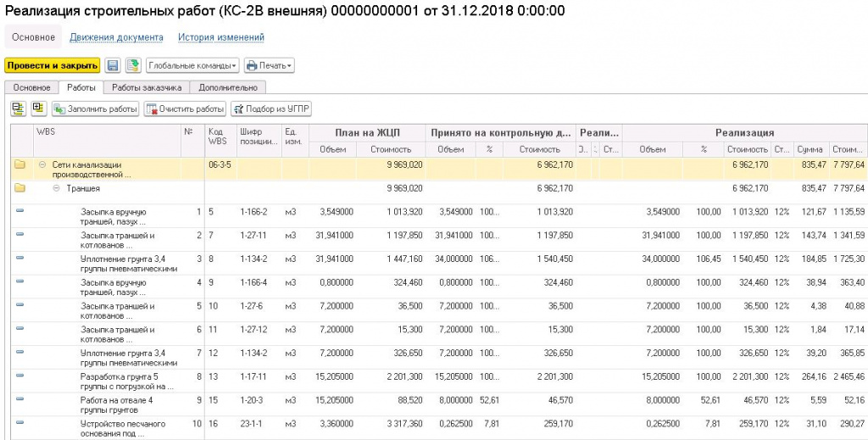
Task: Click the folder icon of Сети канализации row
Action: tap(19, 164)
